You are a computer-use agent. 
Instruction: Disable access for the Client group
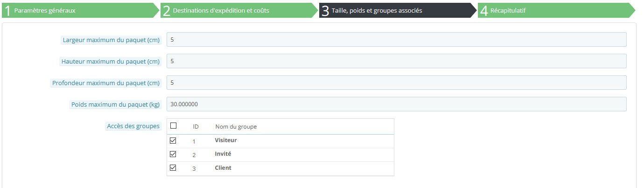173,167
